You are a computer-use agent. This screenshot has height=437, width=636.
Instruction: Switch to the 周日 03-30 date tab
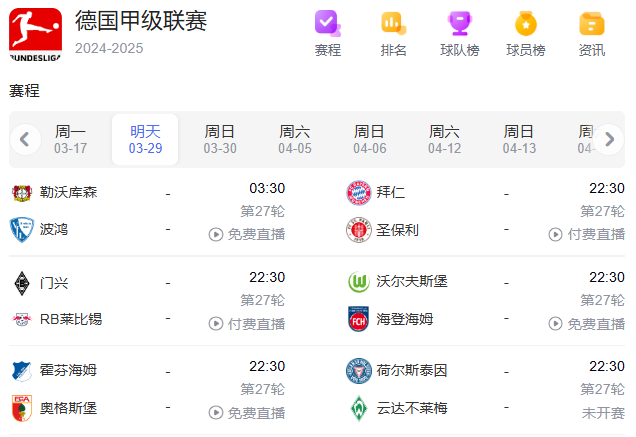tap(220, 139)
